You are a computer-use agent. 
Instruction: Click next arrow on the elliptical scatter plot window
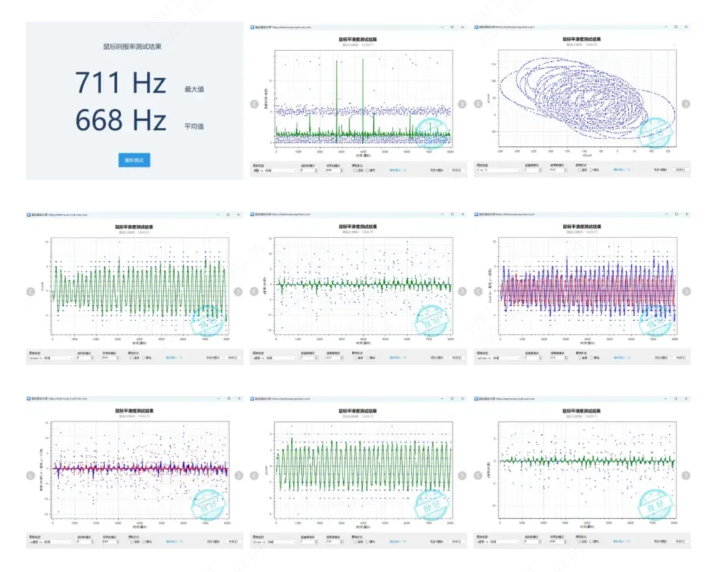pyautogui.click(x=685, y=104)
